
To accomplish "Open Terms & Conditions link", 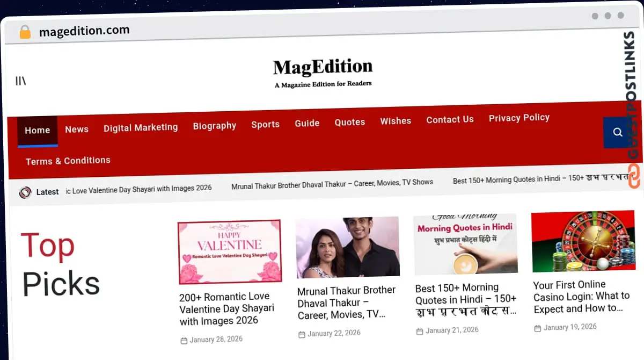I will (68, 161).
